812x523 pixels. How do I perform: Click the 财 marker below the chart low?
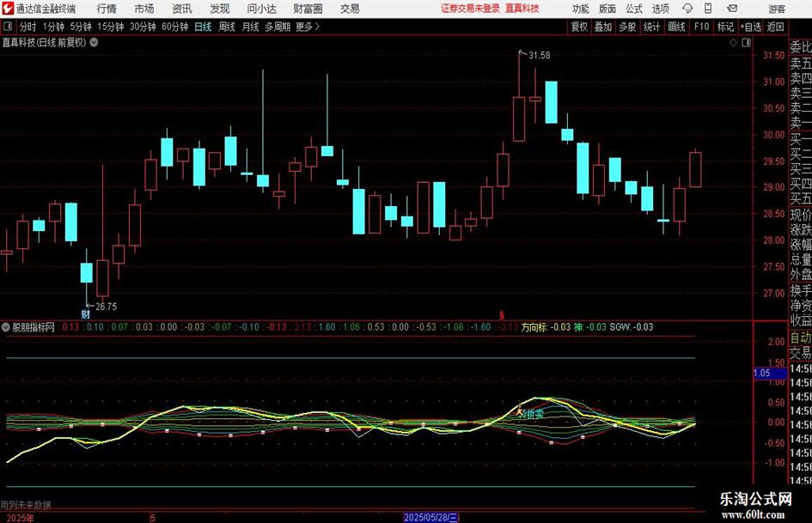click(85, 313)
